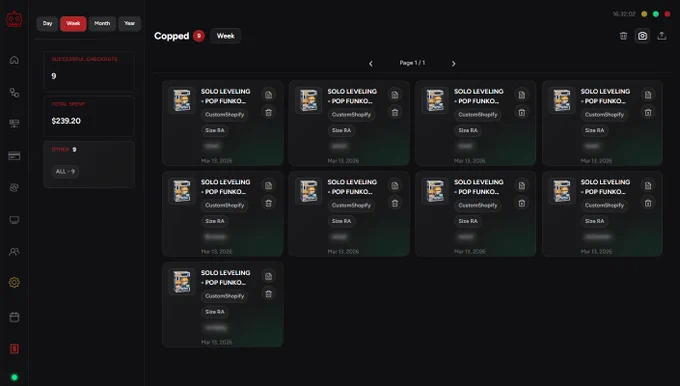Open the credit card profiles icon
The width and height of the screenshot is (680, 386).
coord(14,156)
